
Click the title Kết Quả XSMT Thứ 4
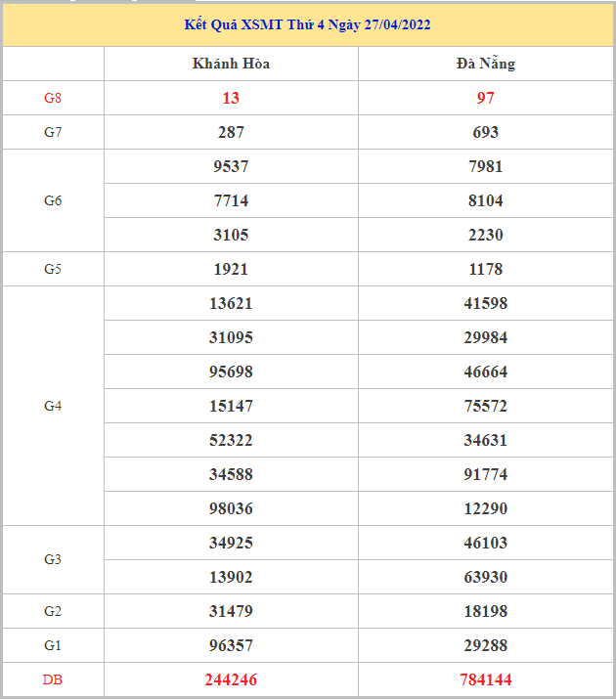[307, 24]
